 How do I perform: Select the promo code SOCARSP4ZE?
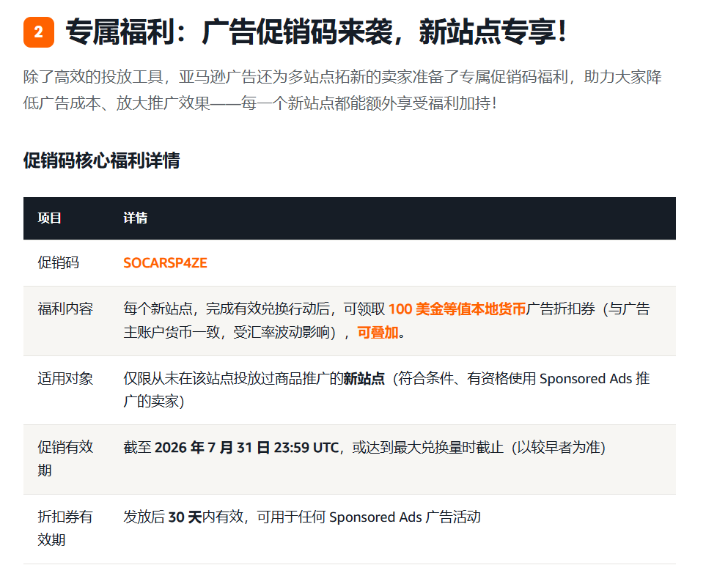click(x=165, y=262)
